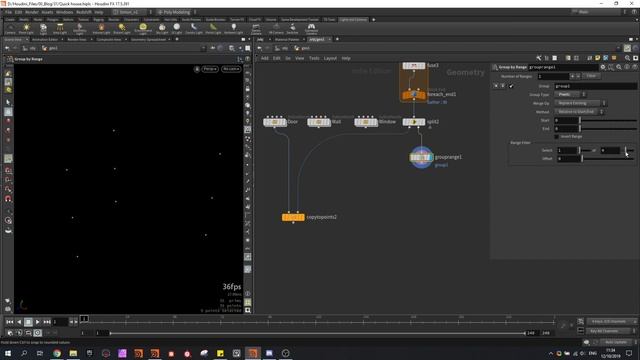
Task: Toggle the enable checkmark on range 1
Action: click(x=511, y=86)
